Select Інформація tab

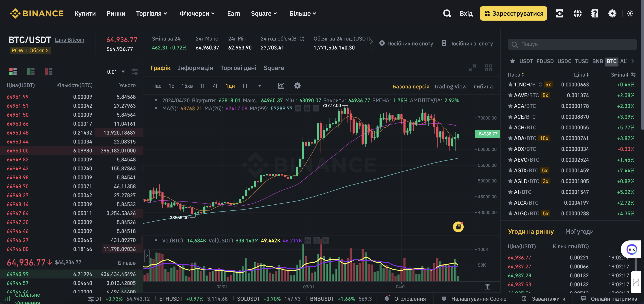(195, 68)
